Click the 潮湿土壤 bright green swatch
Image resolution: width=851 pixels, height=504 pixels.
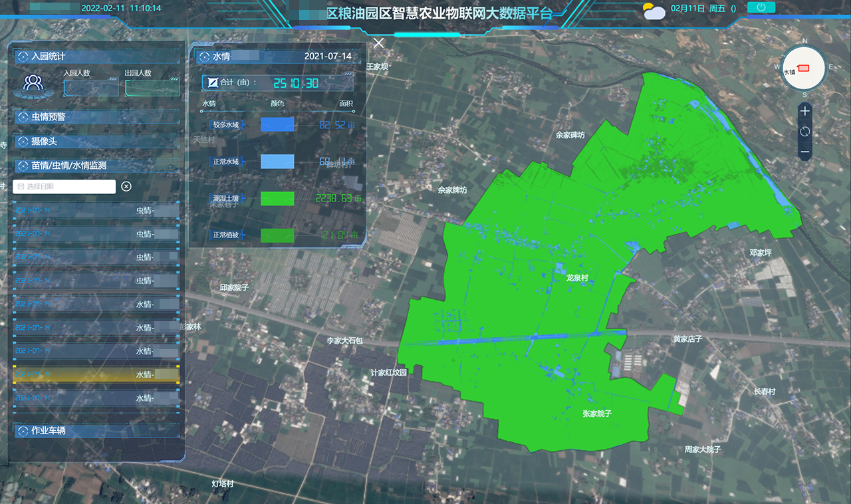(x=277, y=198)
